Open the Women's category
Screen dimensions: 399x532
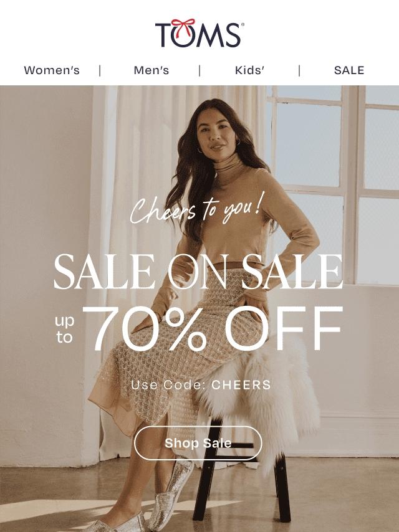click(x=52, y=70)
